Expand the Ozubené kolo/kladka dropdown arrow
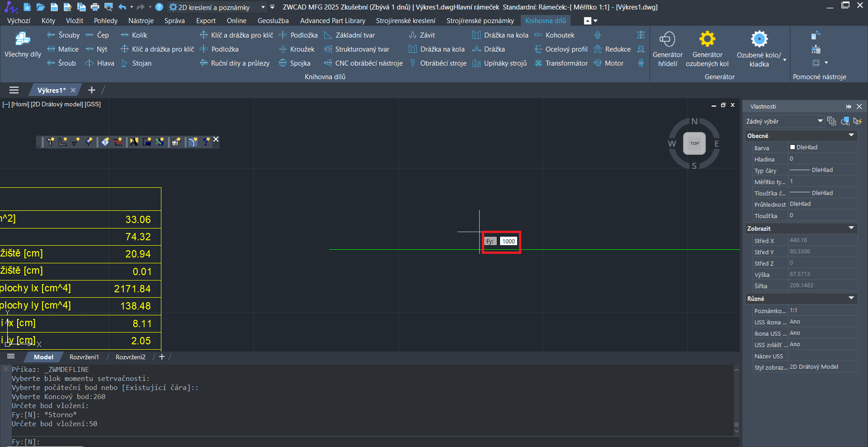 point(785,60)
